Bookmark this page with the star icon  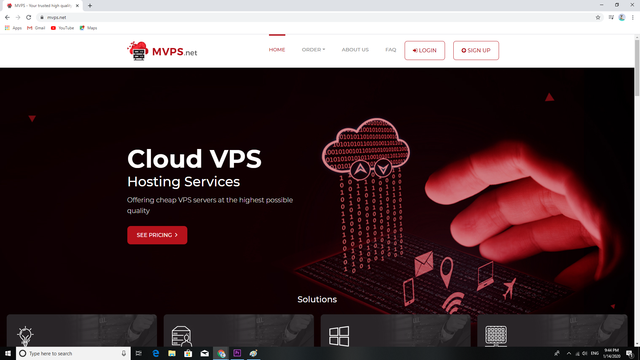pos(598,17)
